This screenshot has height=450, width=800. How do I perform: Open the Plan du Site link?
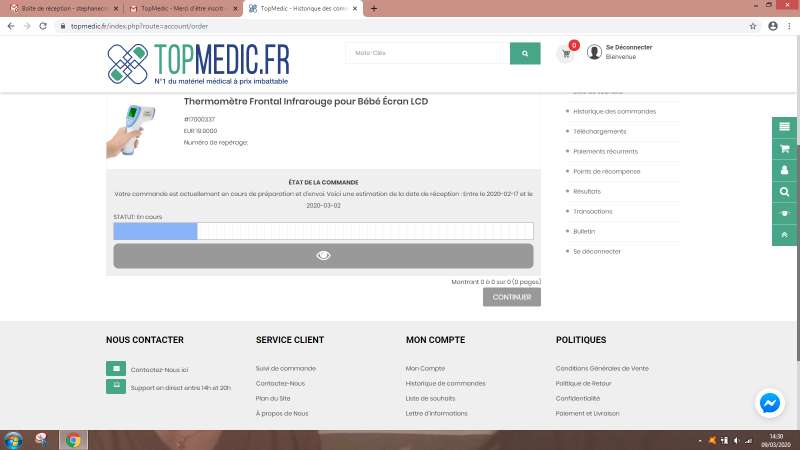(273, 398)
